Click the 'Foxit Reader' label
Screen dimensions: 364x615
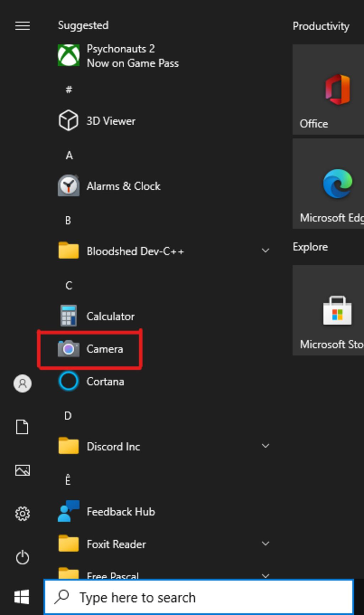pos(116,544)
